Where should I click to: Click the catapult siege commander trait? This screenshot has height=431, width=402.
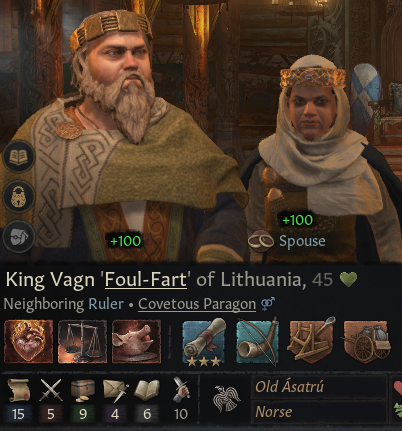[x=311, y=341]
